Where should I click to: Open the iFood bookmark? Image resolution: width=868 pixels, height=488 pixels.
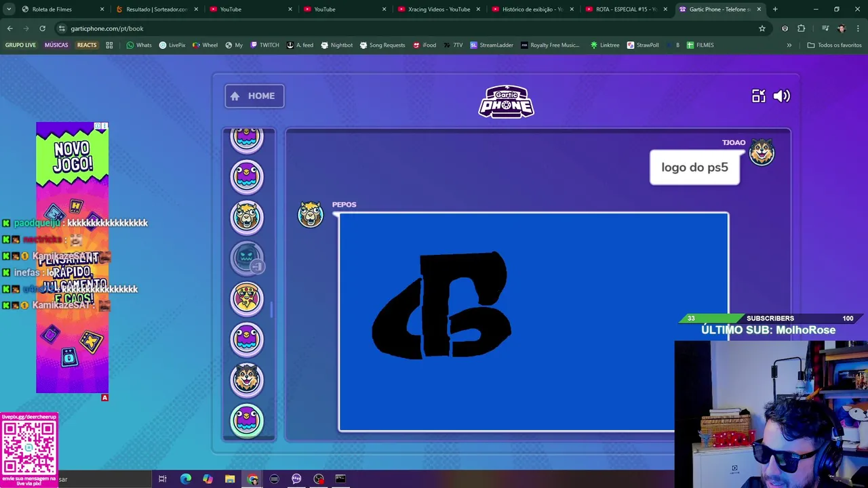click(424, 45)
